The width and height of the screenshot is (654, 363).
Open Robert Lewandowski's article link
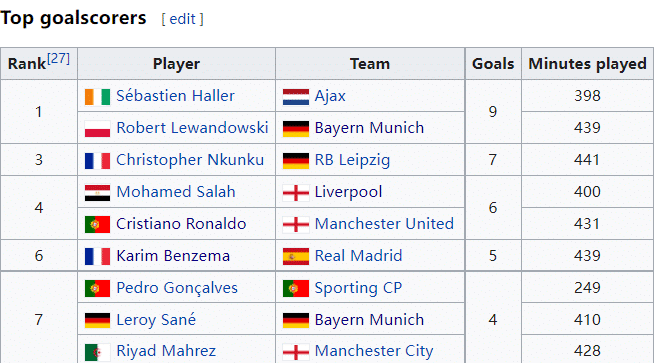tap(192, 128)
